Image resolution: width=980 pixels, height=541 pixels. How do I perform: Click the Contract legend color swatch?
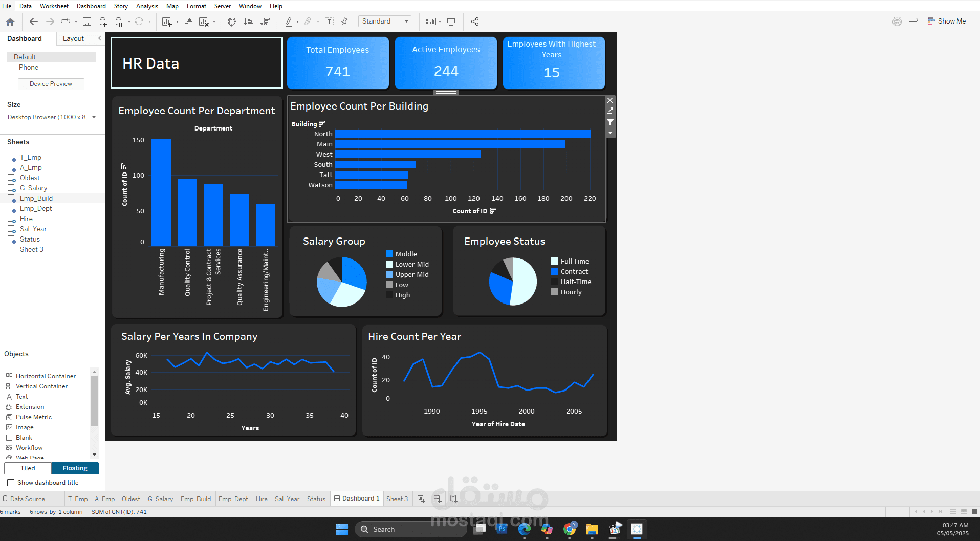[555, 271]
